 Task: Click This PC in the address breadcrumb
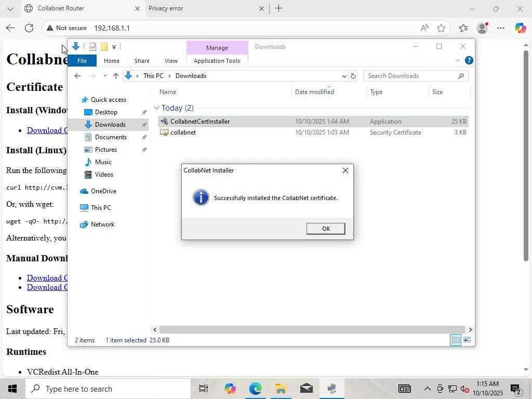coord(153,76)
